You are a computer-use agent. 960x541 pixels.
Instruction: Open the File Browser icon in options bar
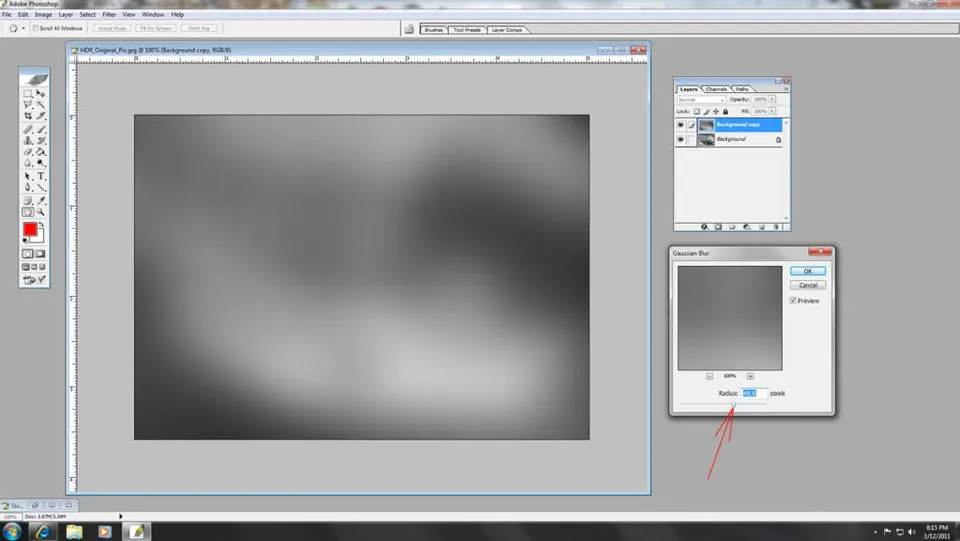pyautogui.click(x=409, y=29)
